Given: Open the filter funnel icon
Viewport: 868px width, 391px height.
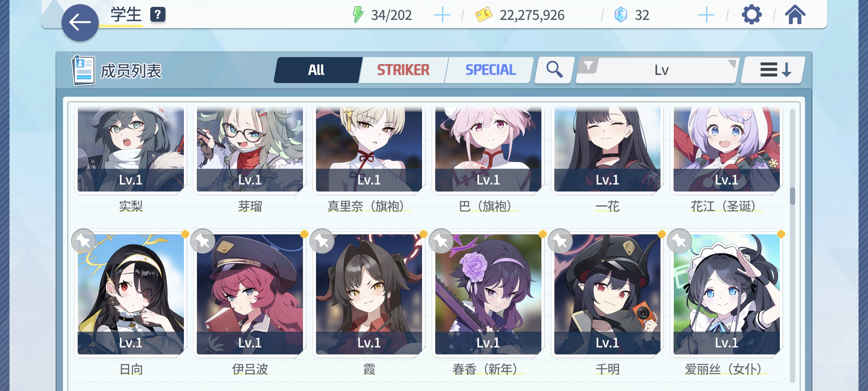Looking at the screenshot, I should coord(588,65).
